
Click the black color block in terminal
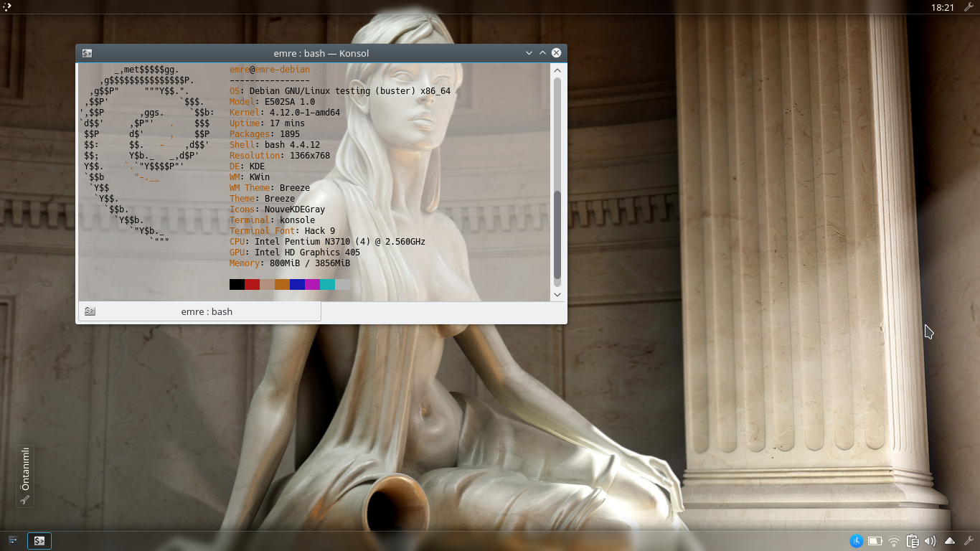pos(237,284)
